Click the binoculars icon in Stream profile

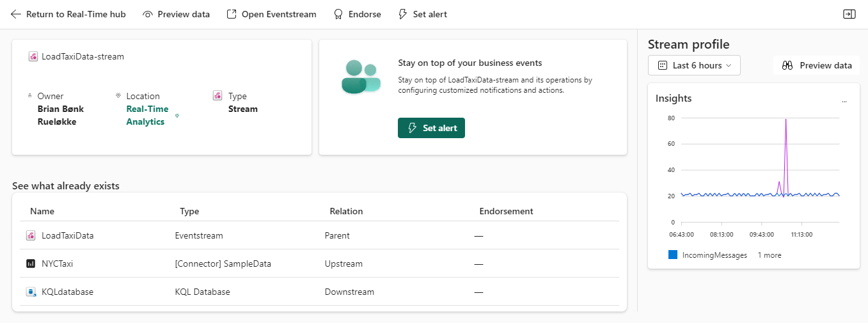click(788, 65)
